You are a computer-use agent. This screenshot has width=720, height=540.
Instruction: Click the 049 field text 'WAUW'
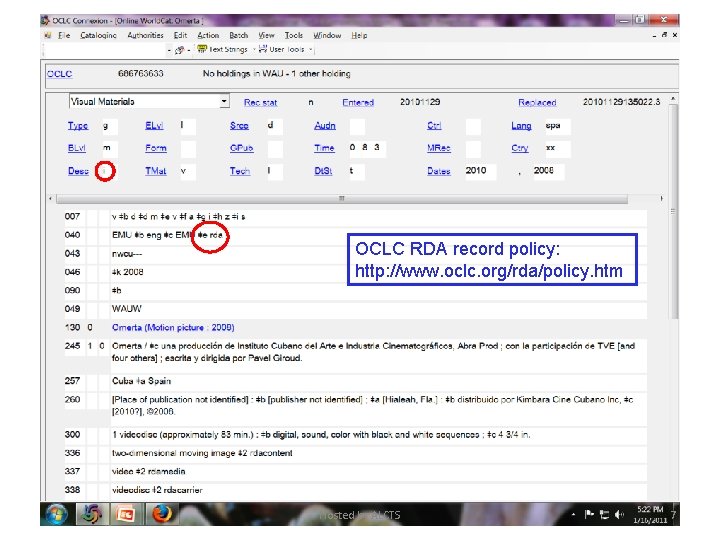point(127,309)
